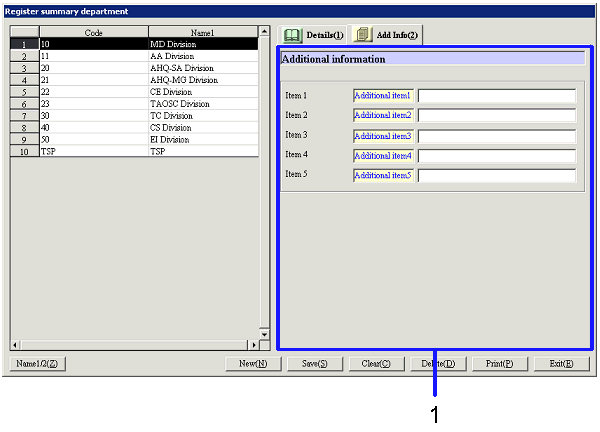Click the horizontal scrollbar right arrow
This screenshot has width=600, height=432.
click(x=254, y=344)
